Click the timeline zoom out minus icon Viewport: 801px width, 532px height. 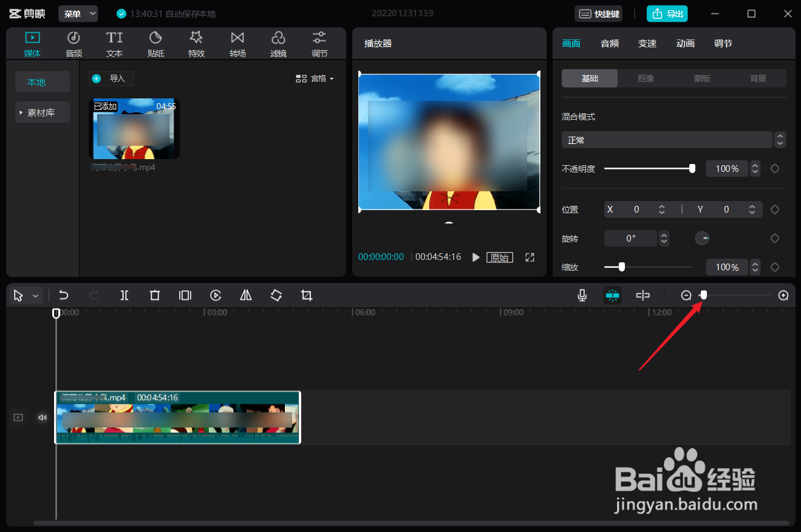point(686,295)
